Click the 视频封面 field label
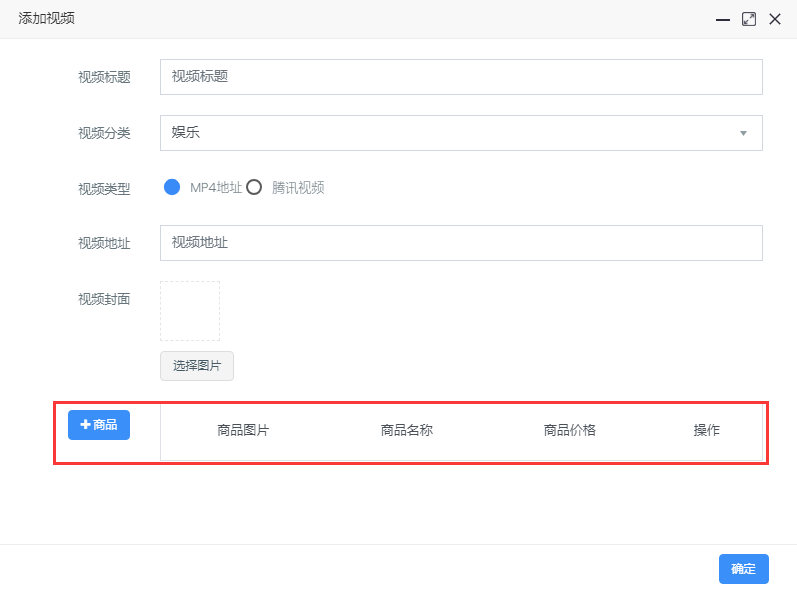Image resolution: width=797 pixels, height=592 pixels. [104, 299]
